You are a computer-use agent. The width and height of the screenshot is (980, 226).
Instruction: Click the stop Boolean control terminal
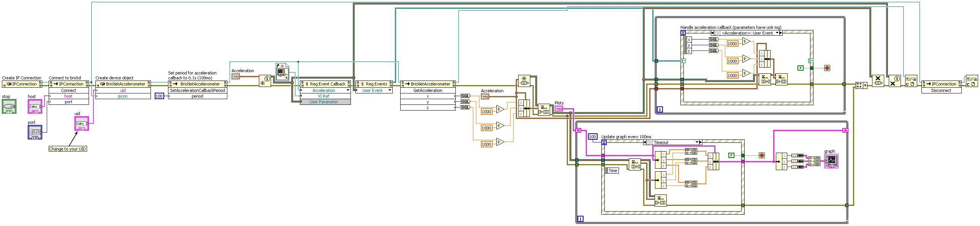9,107
